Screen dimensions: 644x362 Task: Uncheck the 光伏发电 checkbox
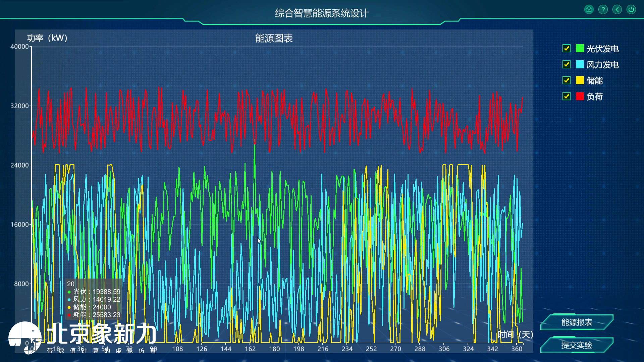coord(567,48)
